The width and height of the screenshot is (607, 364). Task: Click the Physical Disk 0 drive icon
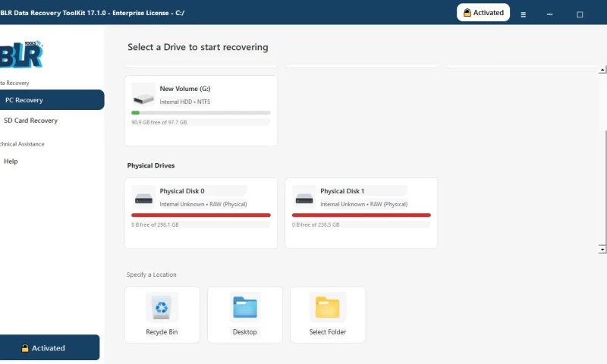click(x=143, y=199)
